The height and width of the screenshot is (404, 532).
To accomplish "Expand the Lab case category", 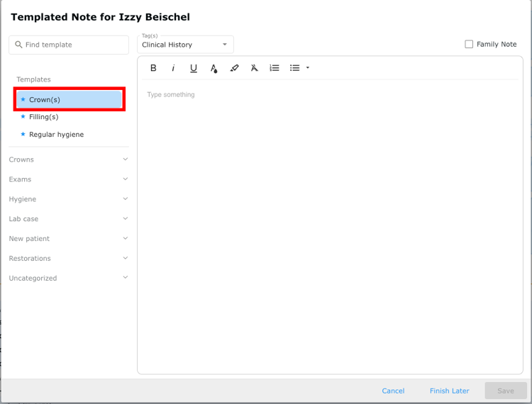I will pos(69,218).
